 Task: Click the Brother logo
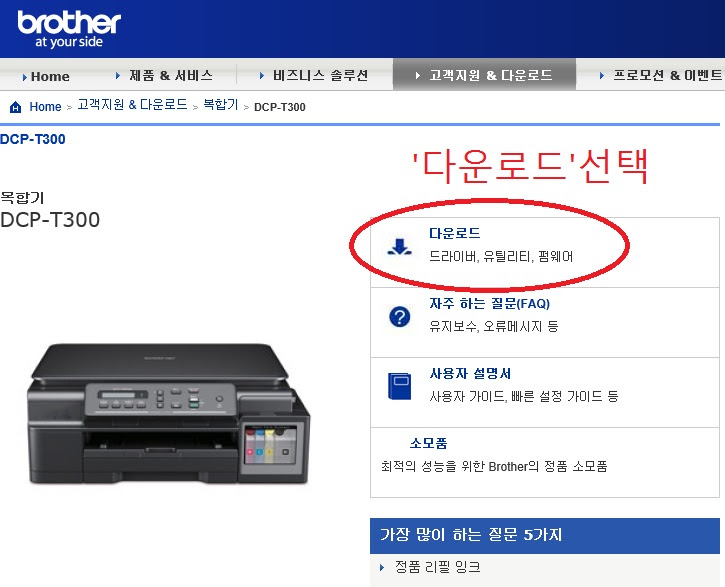pyautogui.click(x=69, y=29)
